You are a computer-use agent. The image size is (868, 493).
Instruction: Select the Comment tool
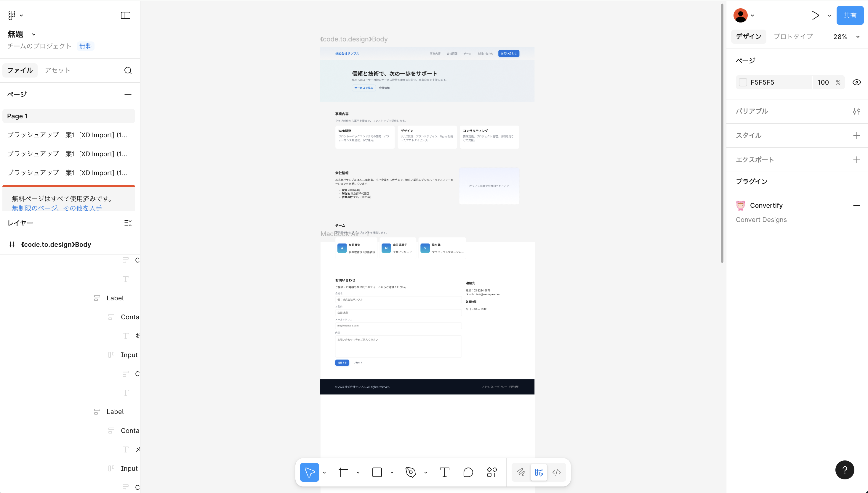tap(468, 472)
